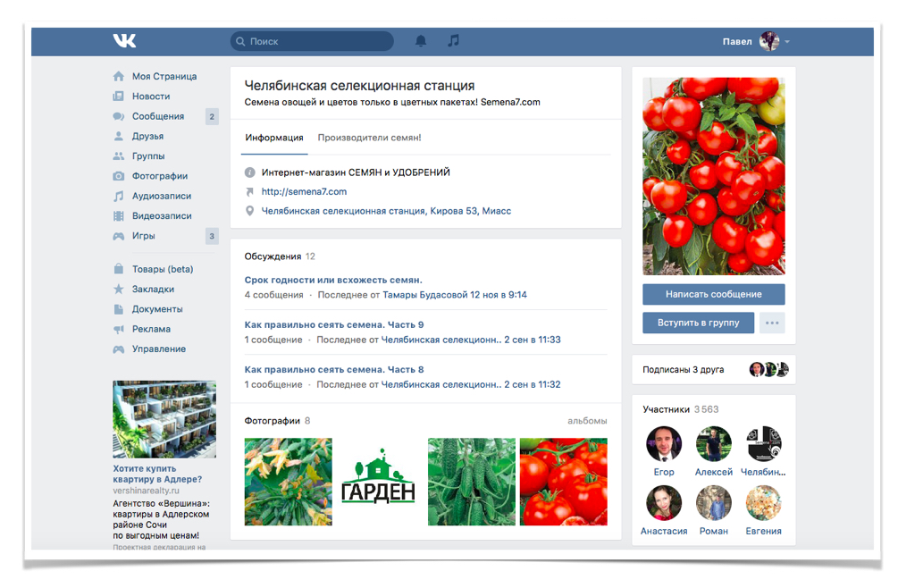
Task: Open the http://semena7.com link
Action: [304, 191]
